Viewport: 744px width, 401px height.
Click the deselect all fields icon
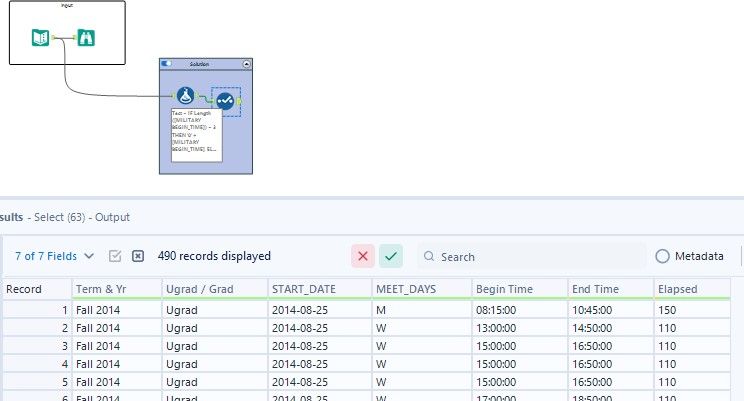[x=138, y=256]
